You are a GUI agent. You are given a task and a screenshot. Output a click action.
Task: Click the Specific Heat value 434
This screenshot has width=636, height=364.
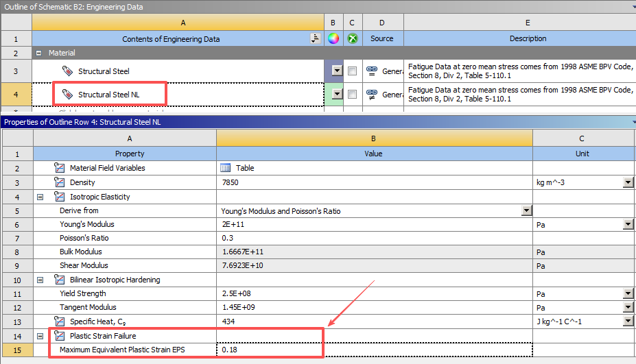tap(228, 321)
